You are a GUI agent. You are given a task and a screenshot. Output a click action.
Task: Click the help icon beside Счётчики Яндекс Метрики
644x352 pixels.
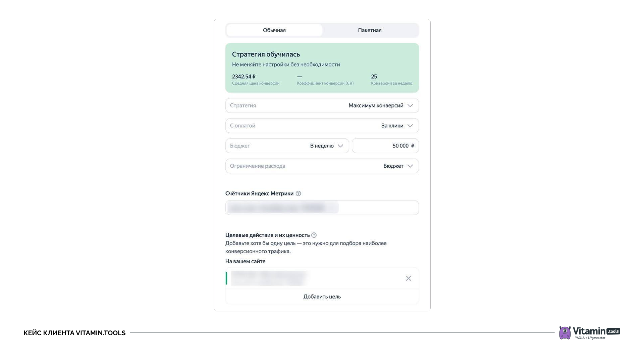(x=298, y=193)
